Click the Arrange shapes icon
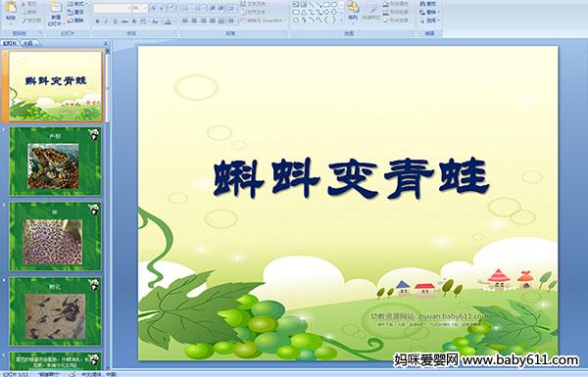The width and height of the screenshot is (588, 377). pos(353,11)
